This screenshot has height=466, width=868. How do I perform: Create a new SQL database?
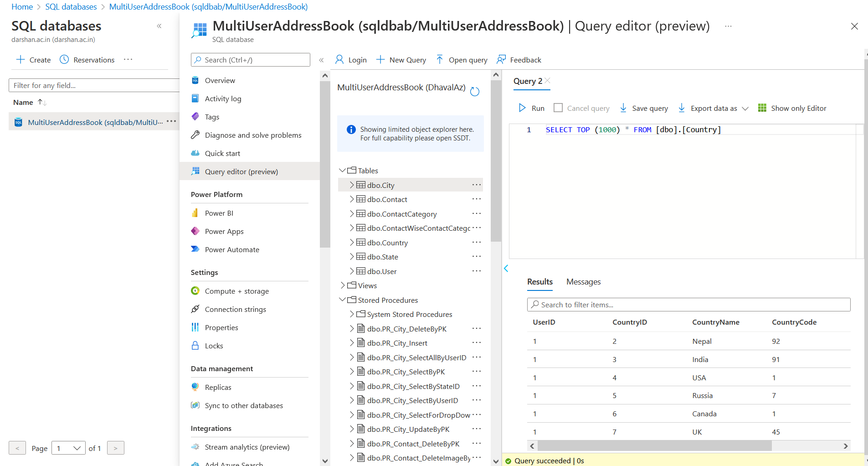pos(33,60)
